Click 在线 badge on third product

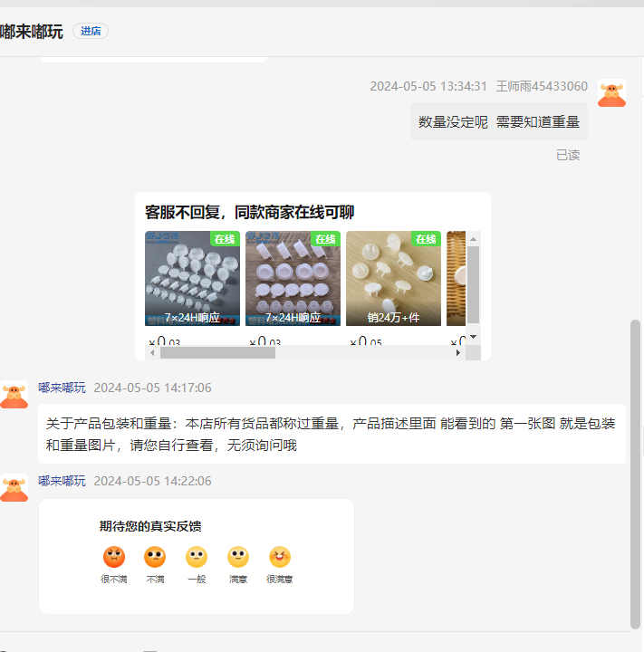click(x=426, y=239)
